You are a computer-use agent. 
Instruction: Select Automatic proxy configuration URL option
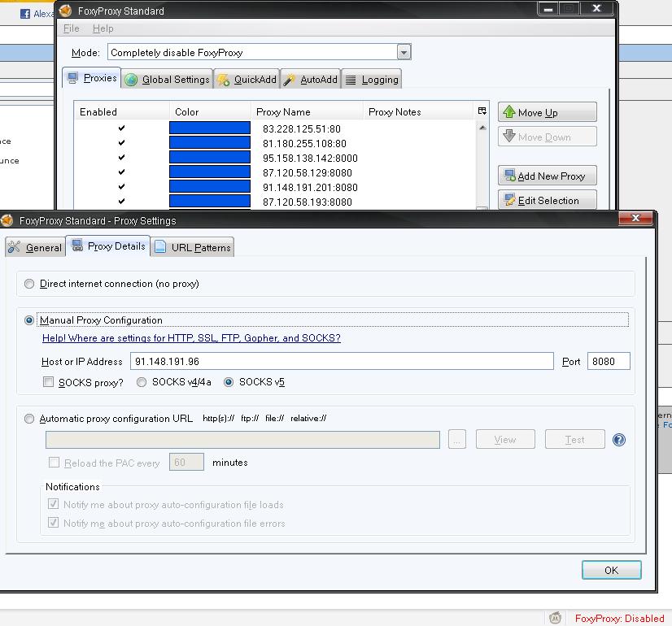pyautogui.click(x=30, y=419)
